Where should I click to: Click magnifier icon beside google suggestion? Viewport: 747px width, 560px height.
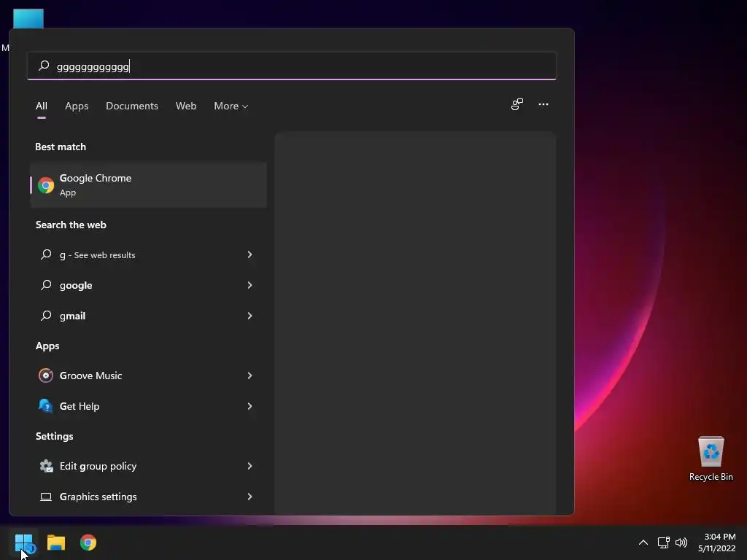pos(46,285)
